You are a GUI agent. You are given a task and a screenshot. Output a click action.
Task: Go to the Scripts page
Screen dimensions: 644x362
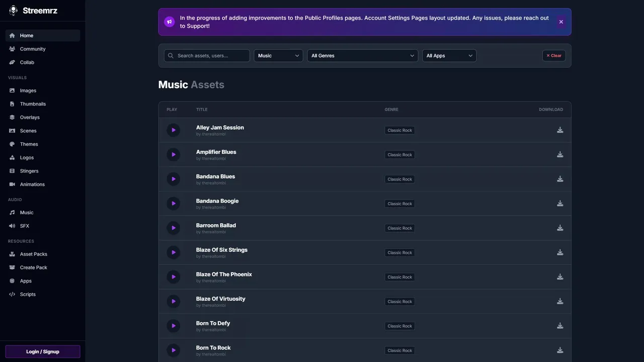tap(28, 294)
